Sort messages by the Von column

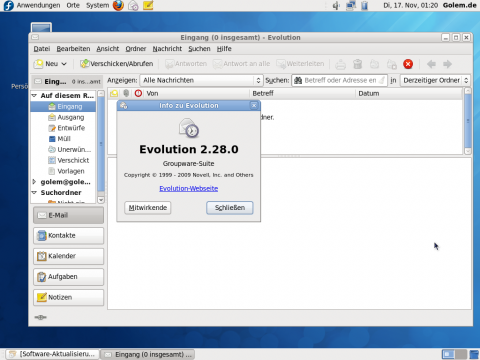click(x=197, y=93)
